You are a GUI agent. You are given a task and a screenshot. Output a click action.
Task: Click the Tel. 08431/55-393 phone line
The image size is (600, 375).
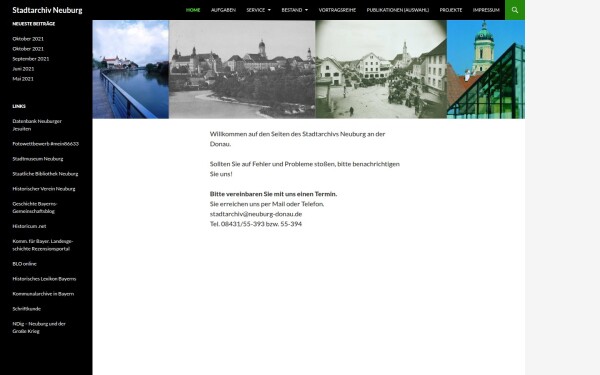tap(256, 224)
